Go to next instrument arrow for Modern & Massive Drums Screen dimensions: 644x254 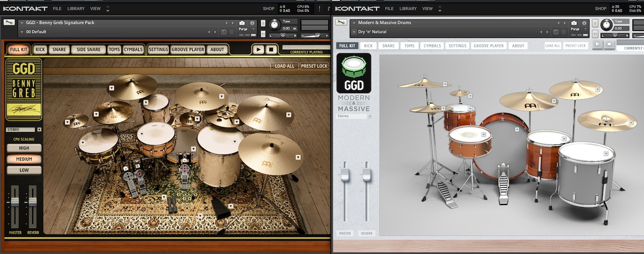pyautogui.click(x=564, y=23)
